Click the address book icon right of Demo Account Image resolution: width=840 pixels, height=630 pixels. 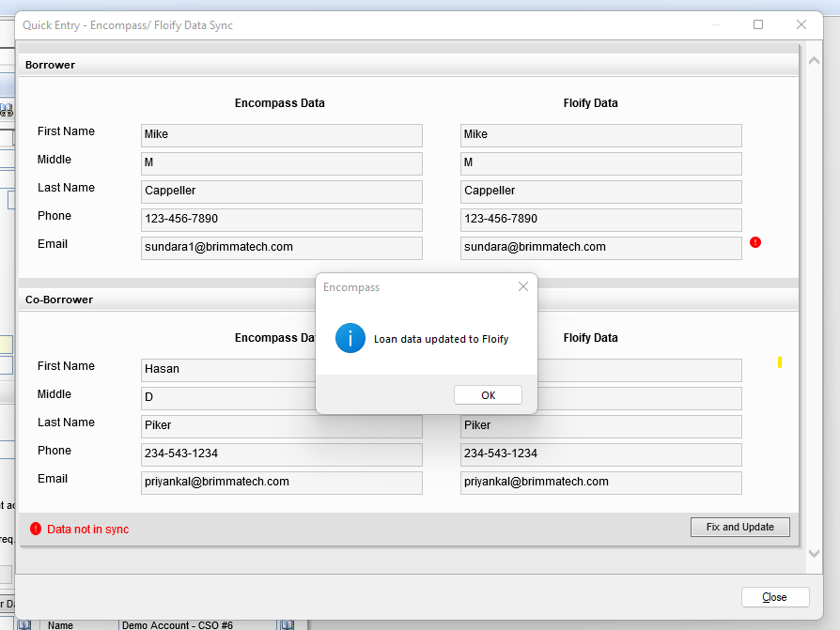287,624
